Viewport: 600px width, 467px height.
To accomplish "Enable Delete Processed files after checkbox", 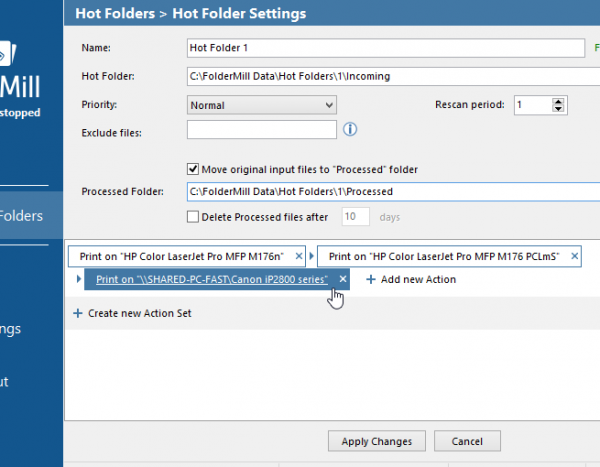I will coord(194,216).
